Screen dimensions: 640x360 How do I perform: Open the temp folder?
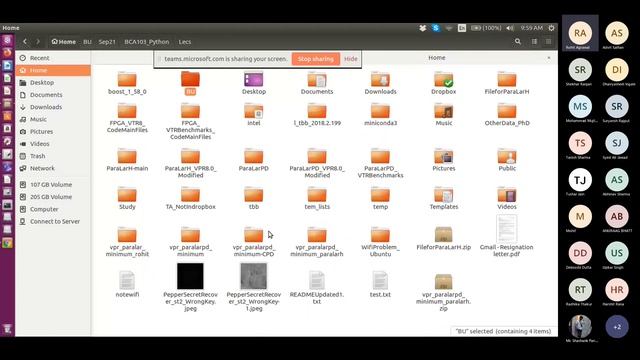pyautogui.click(x=380, y=194)
